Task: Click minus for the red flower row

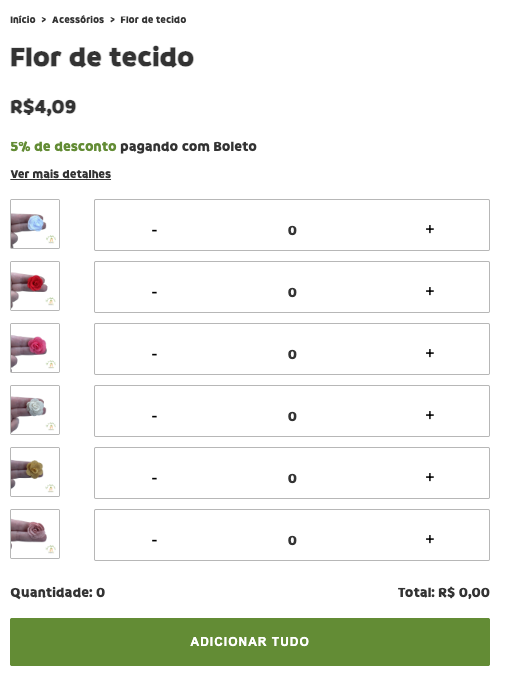Action: [154, 292]
